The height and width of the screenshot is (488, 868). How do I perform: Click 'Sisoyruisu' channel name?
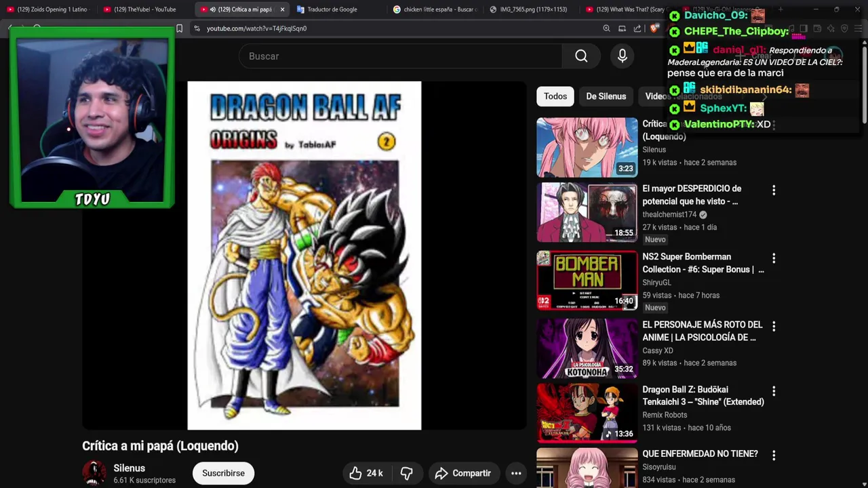tap(660, 467)
